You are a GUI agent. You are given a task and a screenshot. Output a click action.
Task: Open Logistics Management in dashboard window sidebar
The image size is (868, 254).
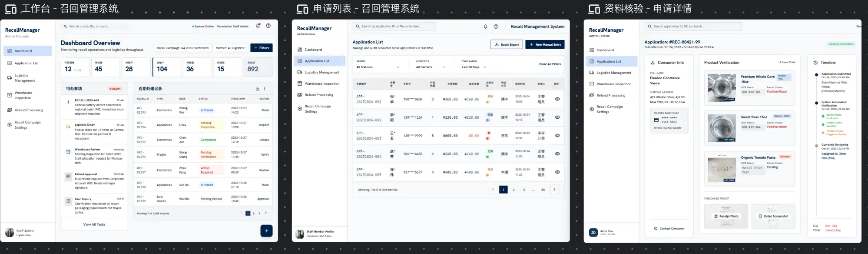(28, 78)
